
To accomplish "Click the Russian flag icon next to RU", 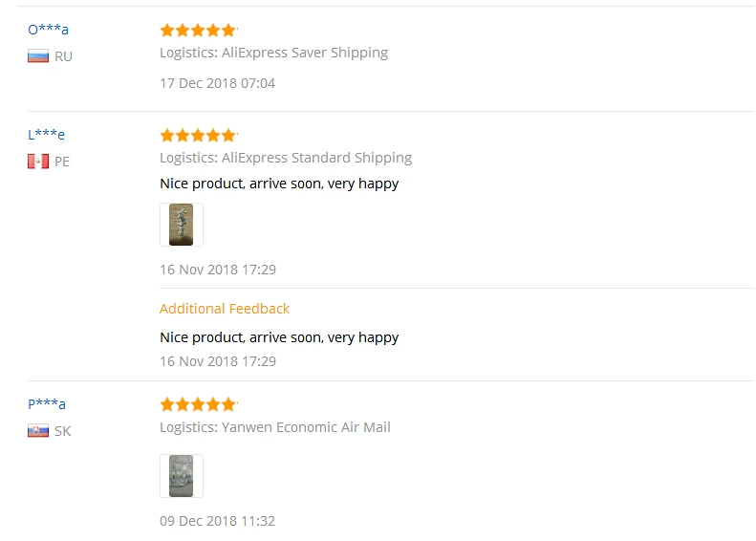I will pos(38,56).
